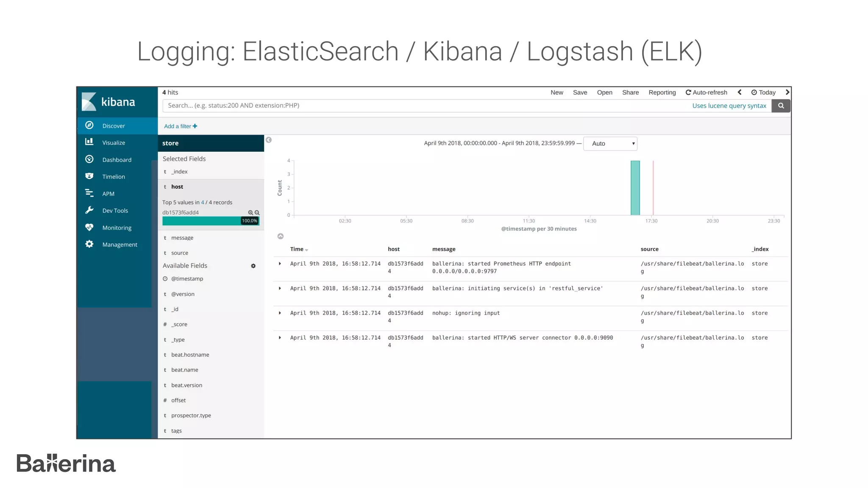Collapse the histogram chart arrow
This screenshot has width=868, height=488.
(281, 236)
